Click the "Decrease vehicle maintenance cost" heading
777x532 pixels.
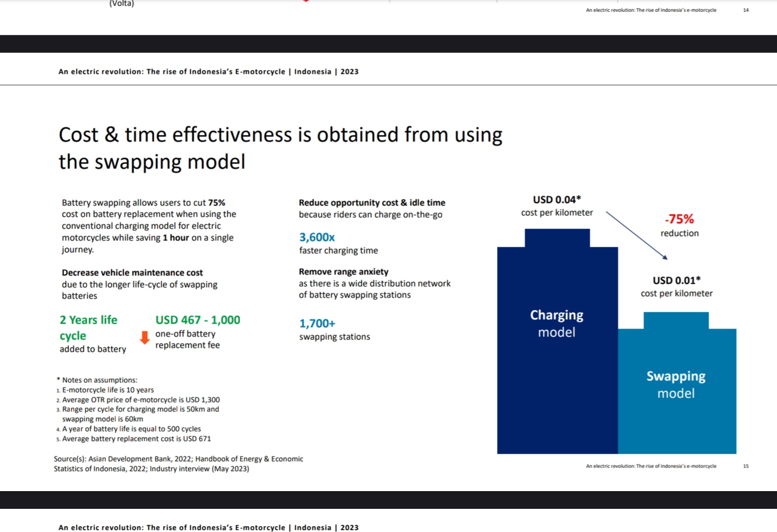coord(132,272)
